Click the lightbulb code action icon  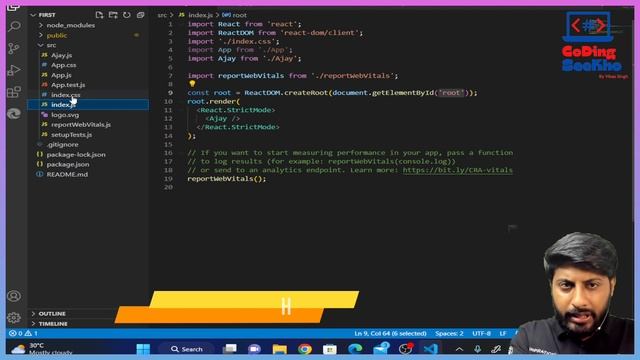coord(192,84)
